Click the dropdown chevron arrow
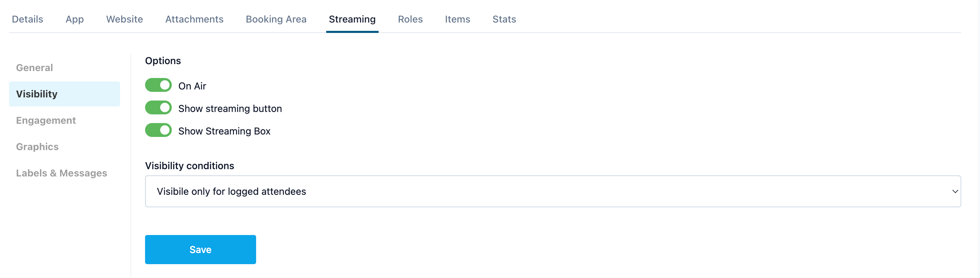Image resolution: width=980 pixels, height=278 pixels. coord(955,191)
